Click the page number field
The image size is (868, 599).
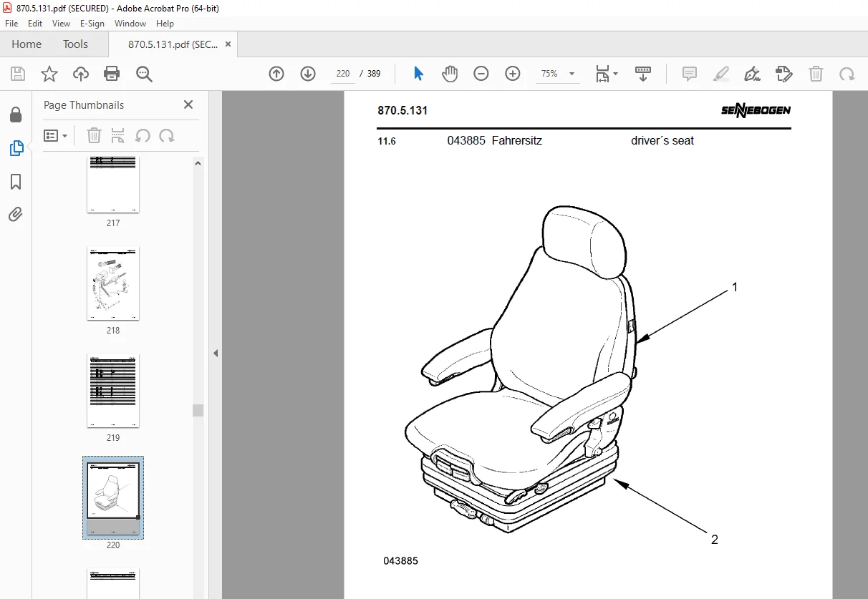[x=343, y=74]
